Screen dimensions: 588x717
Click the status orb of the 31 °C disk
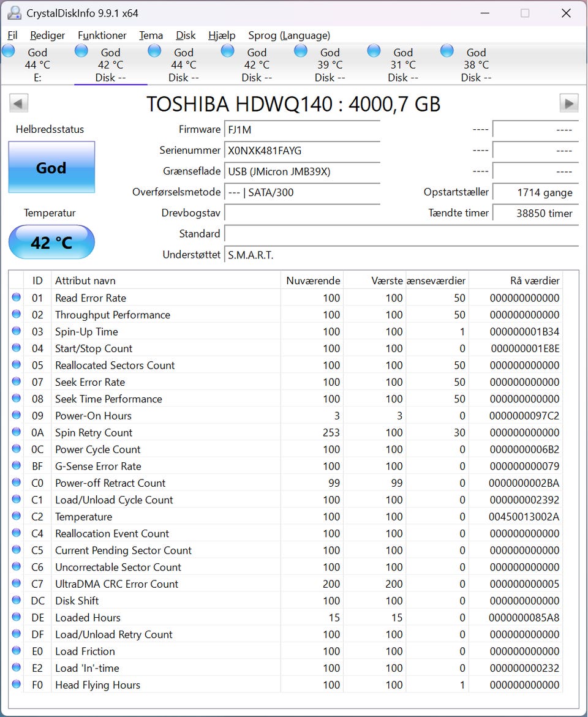(x=374, y=51)
